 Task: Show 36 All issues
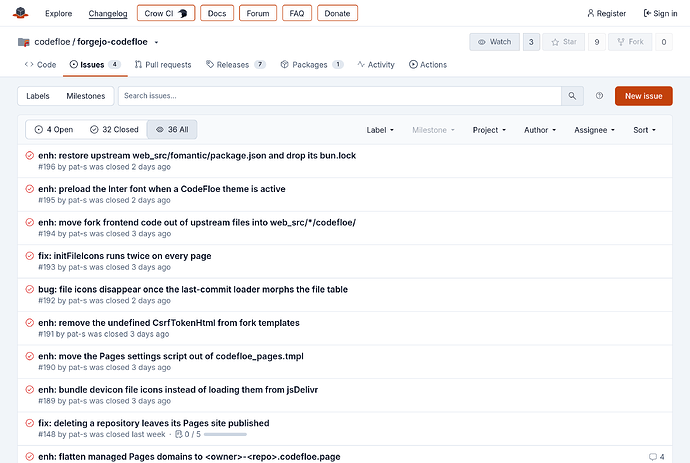coord(172,129)
